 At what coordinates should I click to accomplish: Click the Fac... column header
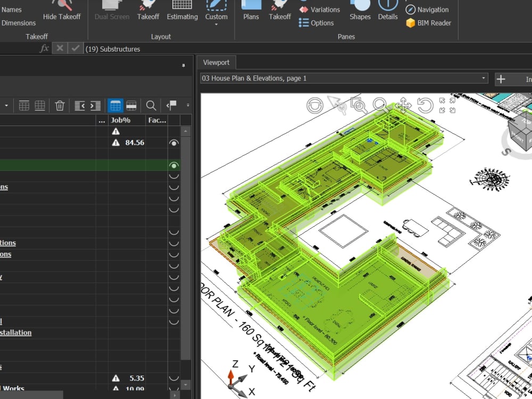pos(157,120)
